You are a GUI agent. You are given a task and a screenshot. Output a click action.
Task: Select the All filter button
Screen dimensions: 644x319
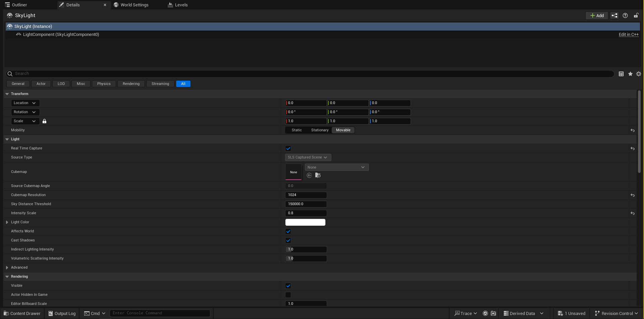(x=183, y=84)
